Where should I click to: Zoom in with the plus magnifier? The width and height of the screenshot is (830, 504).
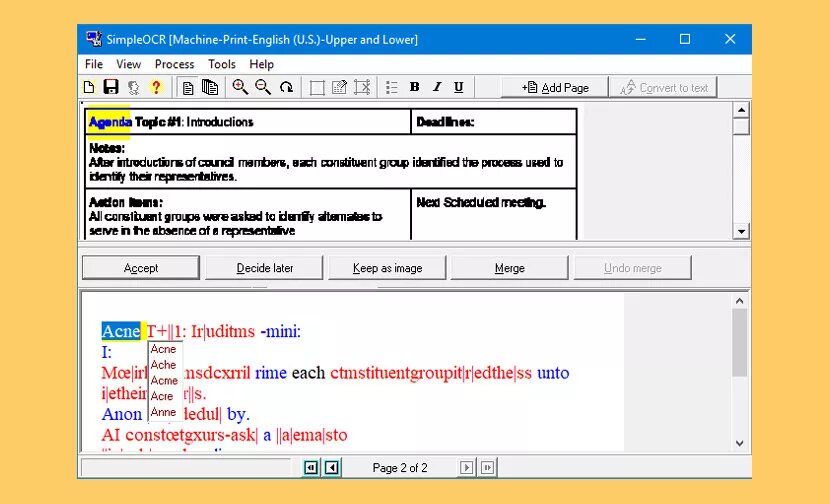click(240, 87)
